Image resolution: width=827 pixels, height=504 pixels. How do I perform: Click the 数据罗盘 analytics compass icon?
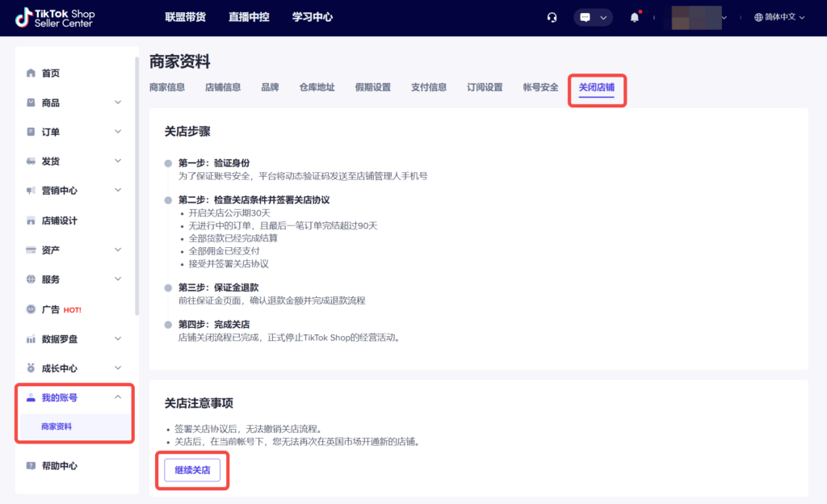[29, 338]
